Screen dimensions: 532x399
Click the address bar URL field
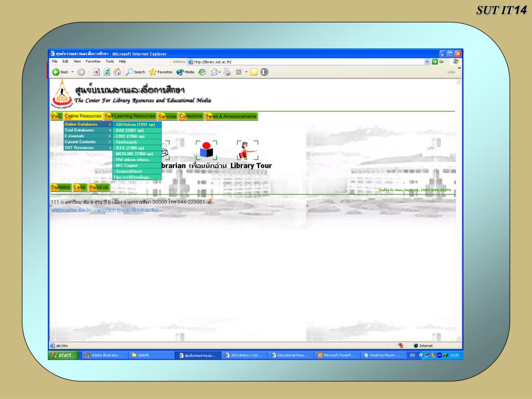point(306,62)
